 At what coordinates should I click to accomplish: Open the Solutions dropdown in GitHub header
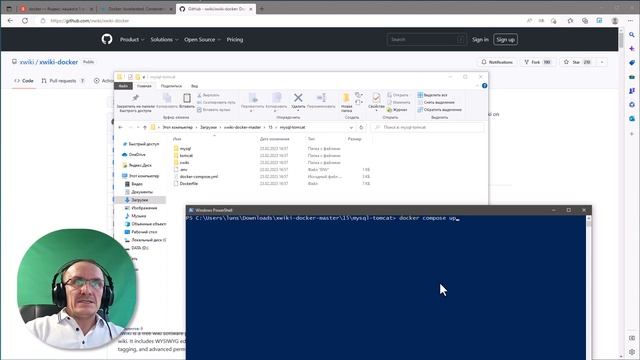click(164, 40)
